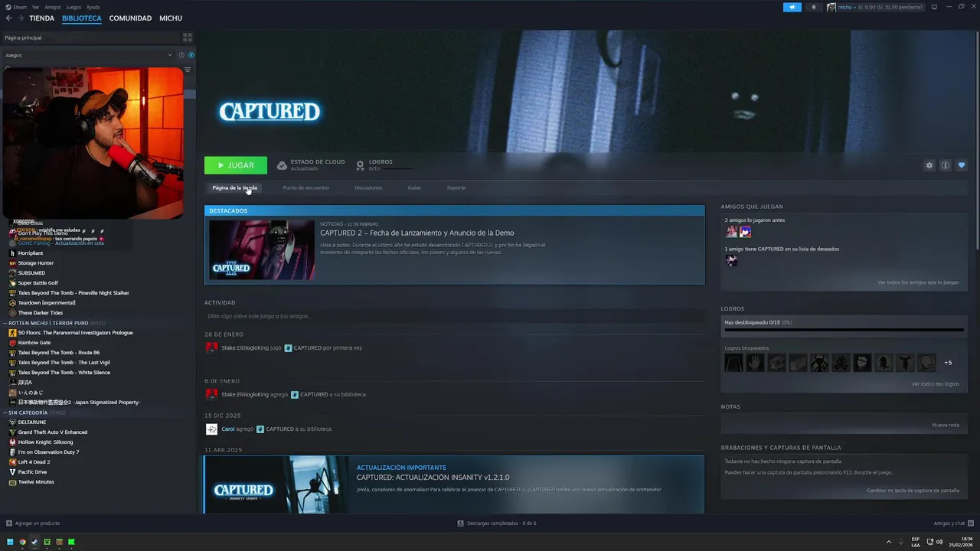Screen dimensions: 980x551
Task: Click the wishlist friend's avatar
Action: tap(731, 260)
